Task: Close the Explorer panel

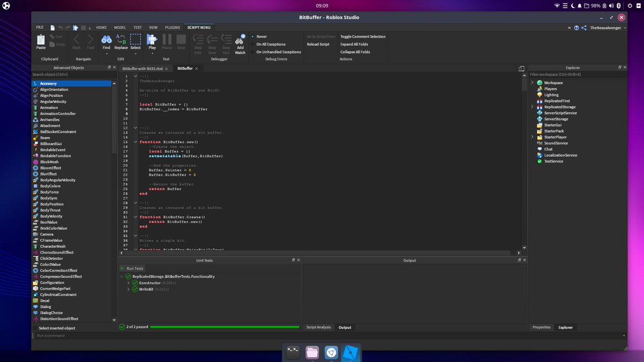Action: click(624, 68)
